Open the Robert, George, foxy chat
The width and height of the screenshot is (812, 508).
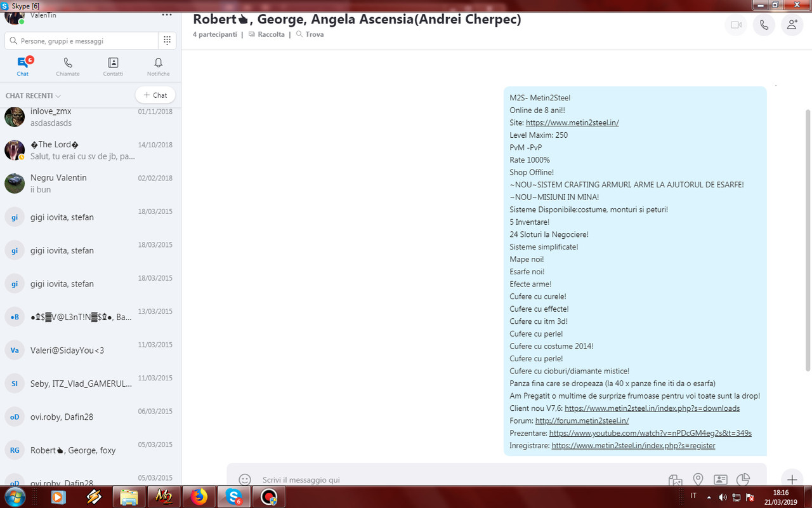tap(90, 450)
